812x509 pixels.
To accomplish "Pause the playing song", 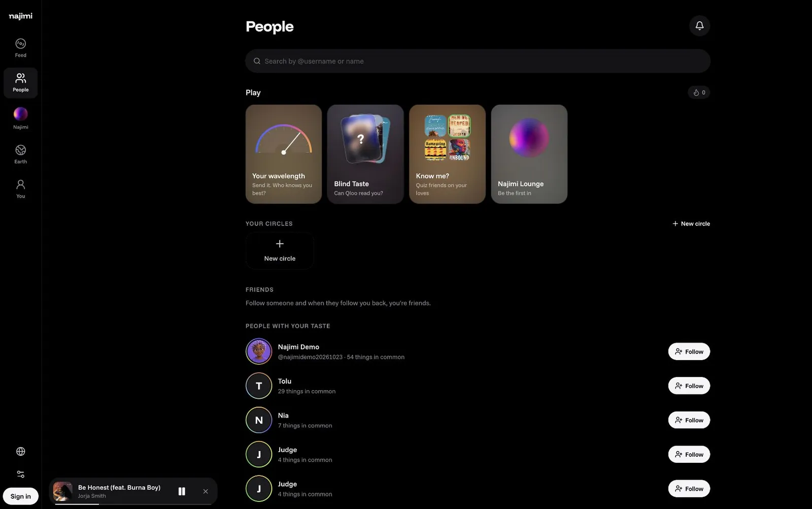I will point(182,491).
